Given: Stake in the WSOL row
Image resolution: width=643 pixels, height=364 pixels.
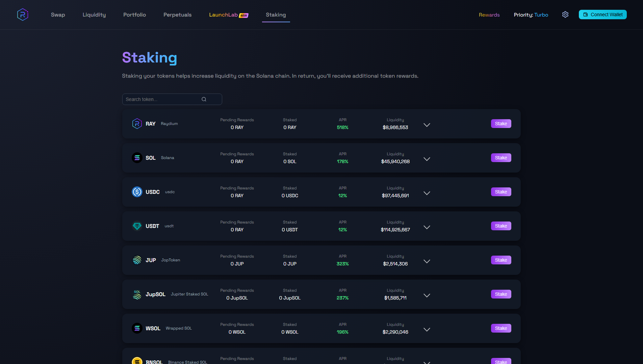Looking at the screenshot, I should click(x=501, y=328).
